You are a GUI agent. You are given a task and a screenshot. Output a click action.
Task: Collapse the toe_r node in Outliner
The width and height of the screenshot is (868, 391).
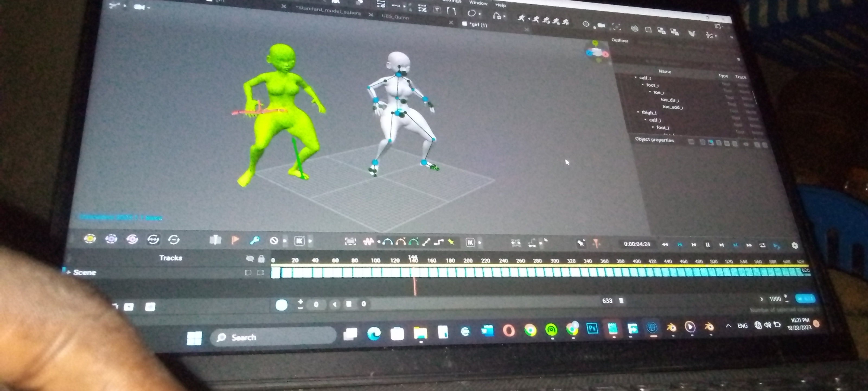click(x=650, y=92)
